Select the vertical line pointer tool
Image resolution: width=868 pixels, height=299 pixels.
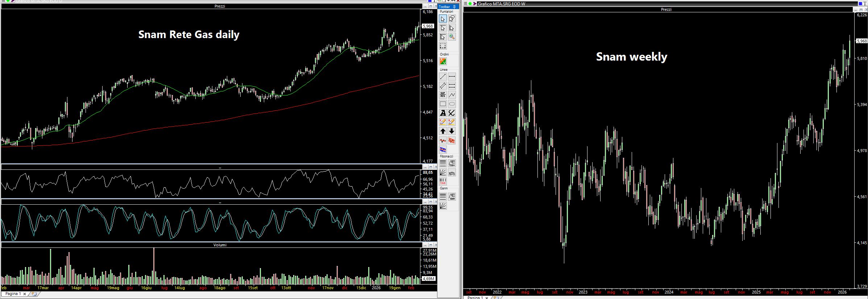pyautogui.click(x=452, y=28)
